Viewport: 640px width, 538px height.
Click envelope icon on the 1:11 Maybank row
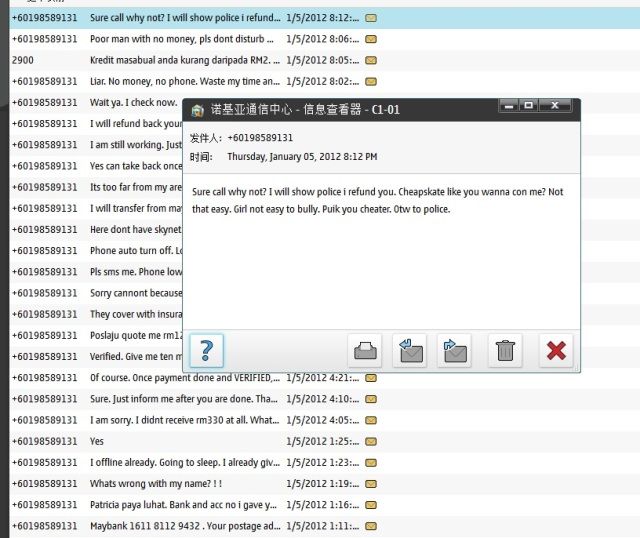pyautogui.click(x=371, y=525)
